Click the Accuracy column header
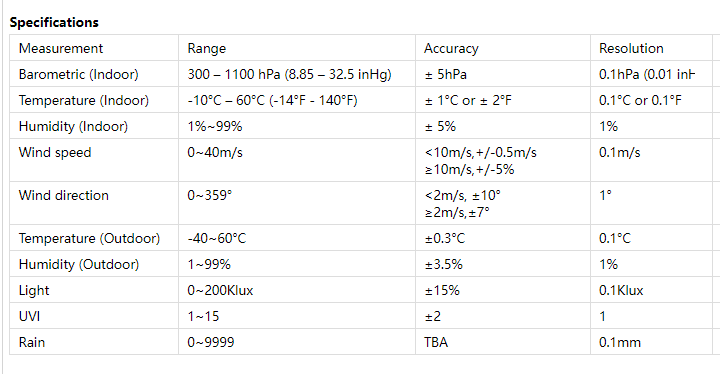720x374 pixels. point(451,48)
